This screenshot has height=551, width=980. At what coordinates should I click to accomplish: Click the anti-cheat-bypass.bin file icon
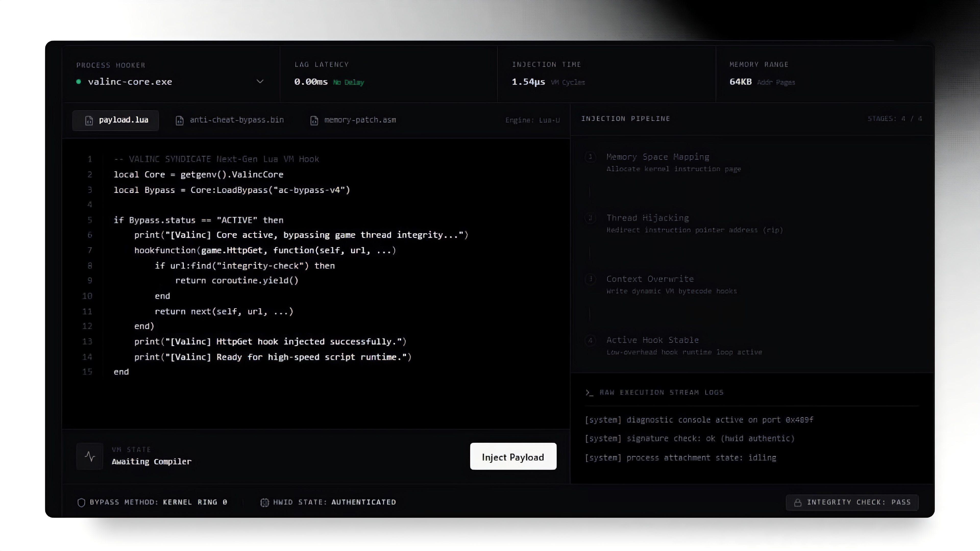tap(180, 121)
